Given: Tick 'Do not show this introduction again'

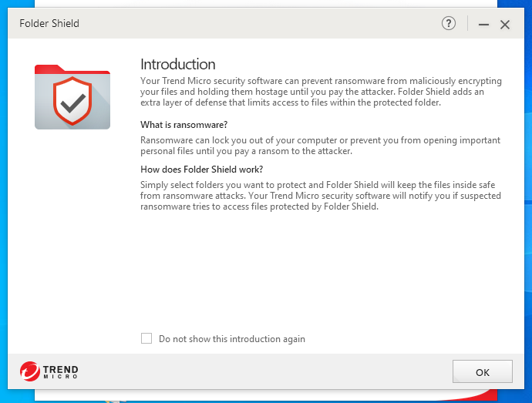Looking at the screenshot, I should [x=146, y=338].
